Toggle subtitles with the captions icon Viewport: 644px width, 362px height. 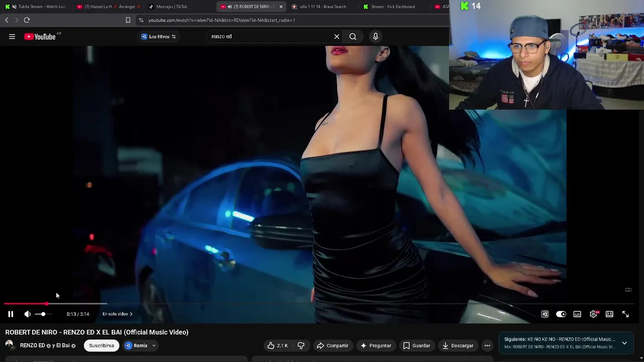577,314
